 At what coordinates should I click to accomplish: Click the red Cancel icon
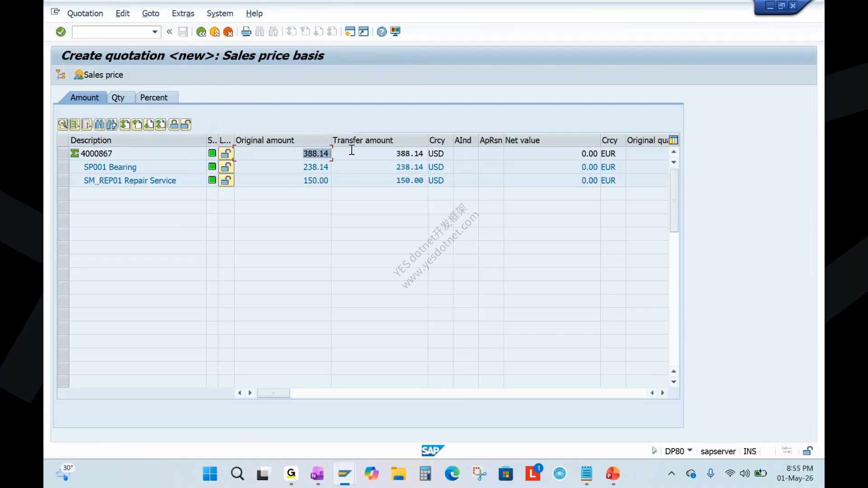228,32
